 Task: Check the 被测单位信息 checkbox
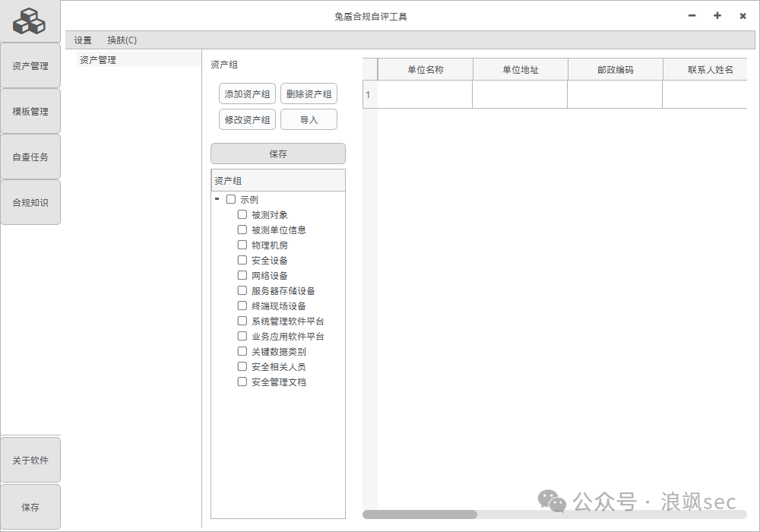coord(242,230)
